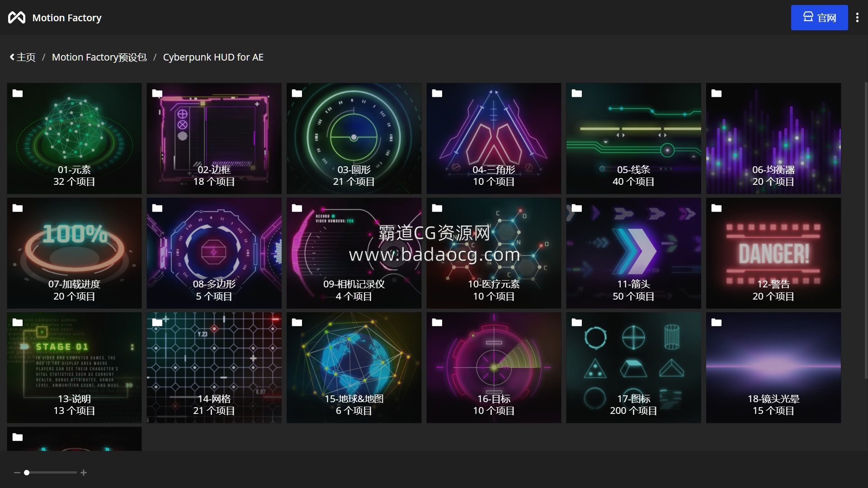Click the 40 个项目 count text
Image resolution: width=868 pixels, height=488 pixels.
[633, 182]
